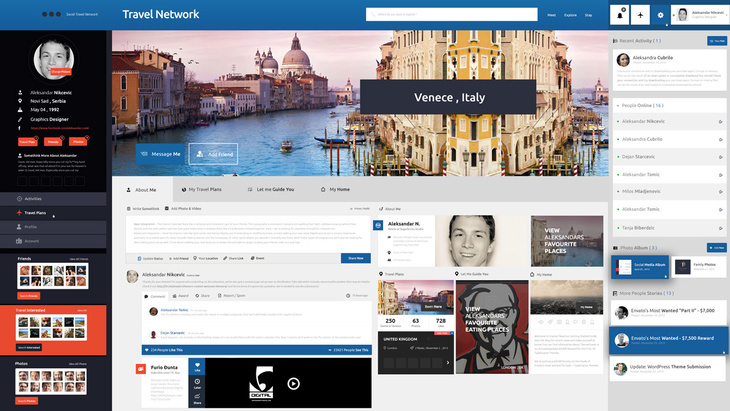Click chat icon beside Tanja Biberdzic
This screenshot has height=411, width=730.
tap(721, 228)
